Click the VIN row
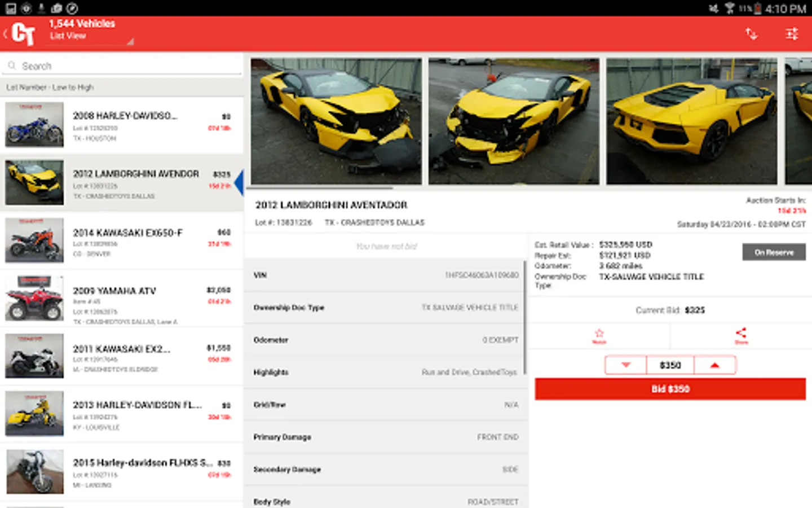This screenshot has height=508, width=812. 386,275
